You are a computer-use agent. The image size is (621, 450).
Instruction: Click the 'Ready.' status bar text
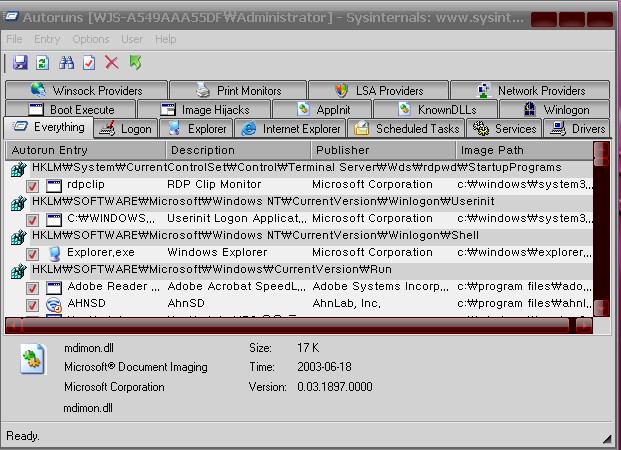pyautogui.click(x=23, y=436)
